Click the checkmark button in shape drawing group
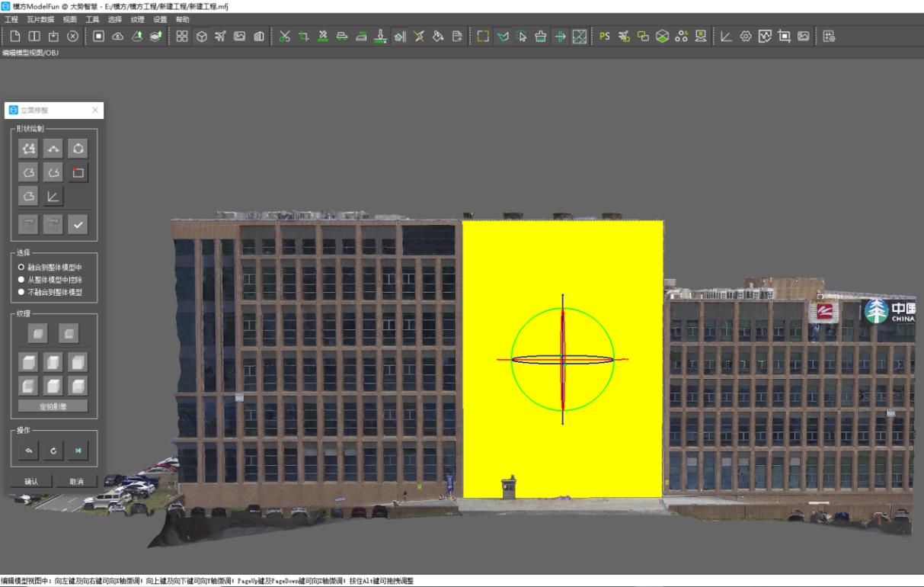The image size is (924, 587). (78, 224)
